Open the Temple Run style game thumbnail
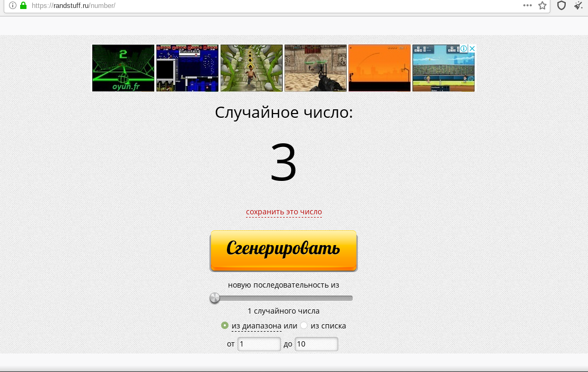The image size is (588, 372). 251,68
